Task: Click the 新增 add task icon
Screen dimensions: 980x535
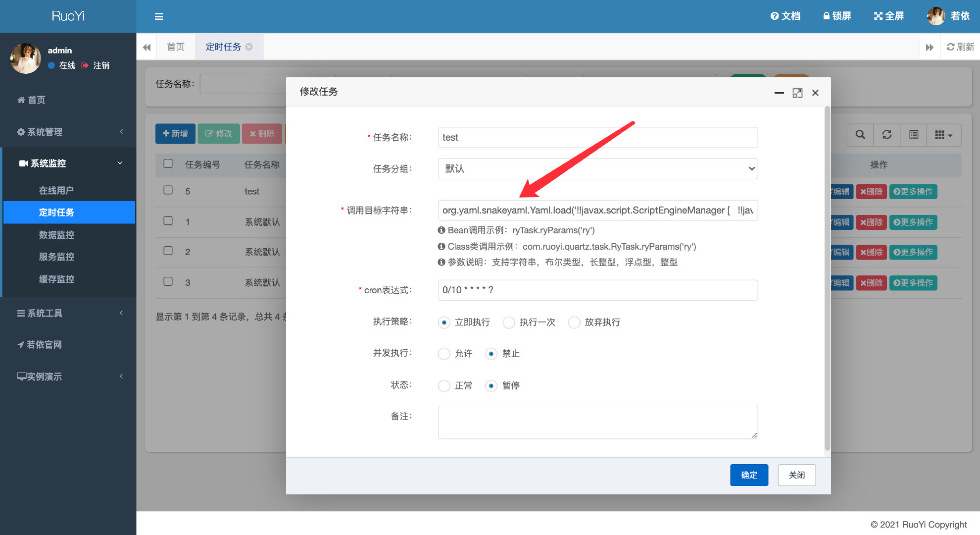Action: [175, 134]
